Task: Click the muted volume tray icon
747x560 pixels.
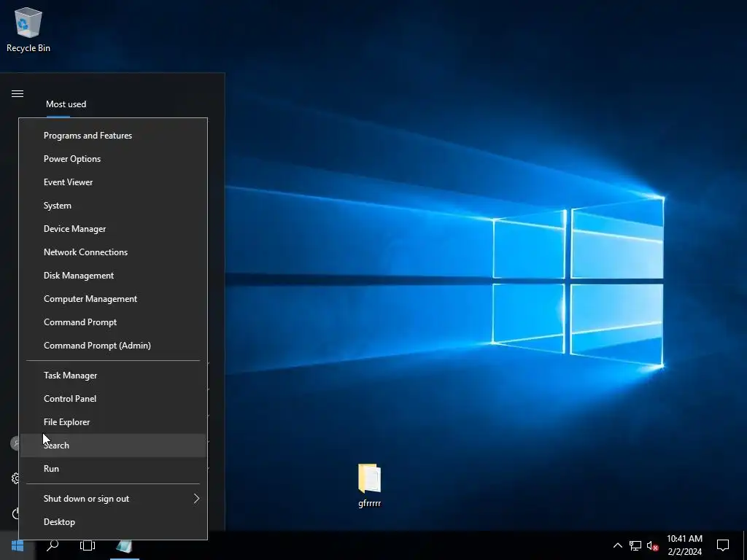Action: pyautogui.click(x=653, y=545)
